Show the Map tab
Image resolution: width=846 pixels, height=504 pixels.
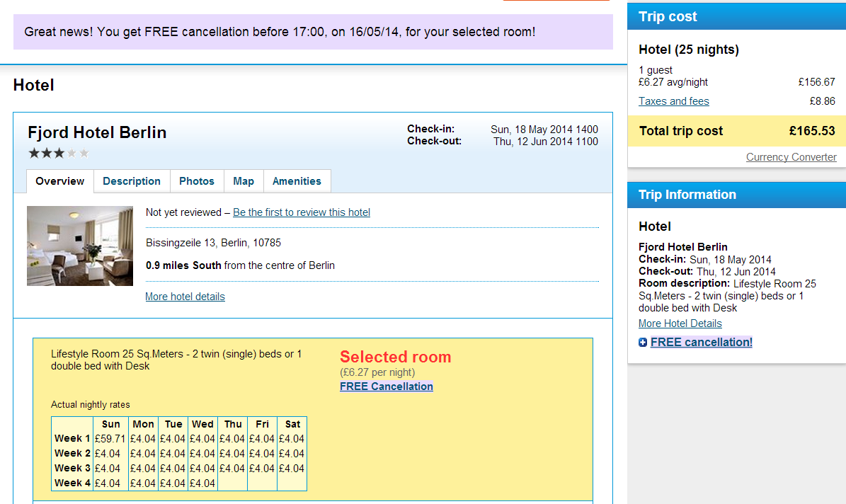coord(244,181)
